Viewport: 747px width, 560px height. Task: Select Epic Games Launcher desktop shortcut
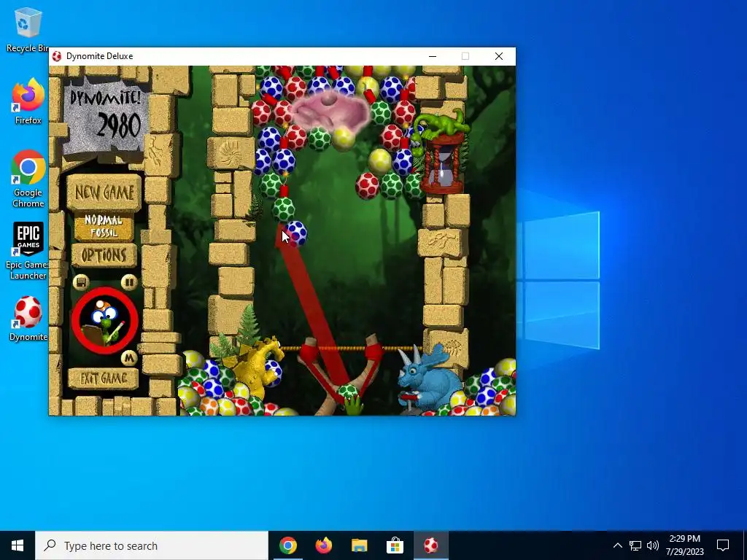coord(28,251)
